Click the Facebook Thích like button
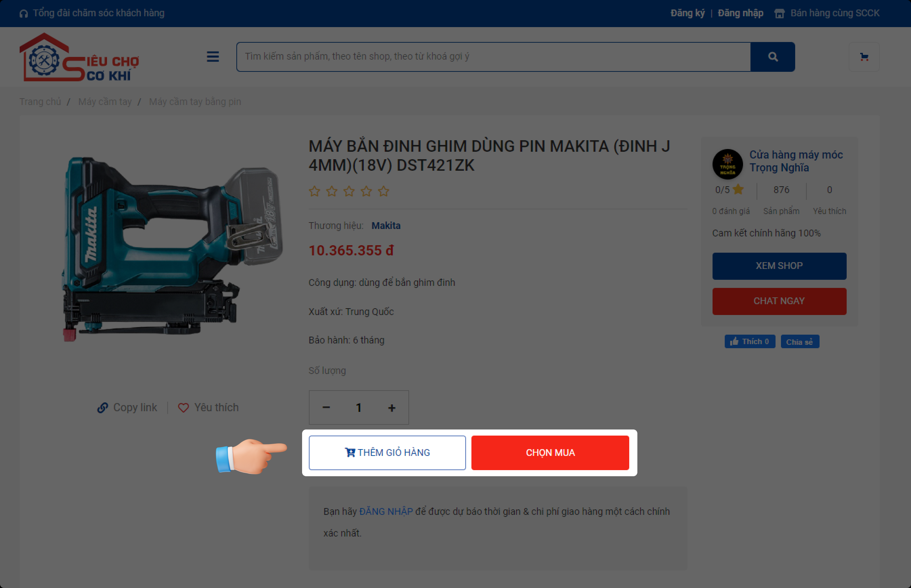 pos(749,341)
